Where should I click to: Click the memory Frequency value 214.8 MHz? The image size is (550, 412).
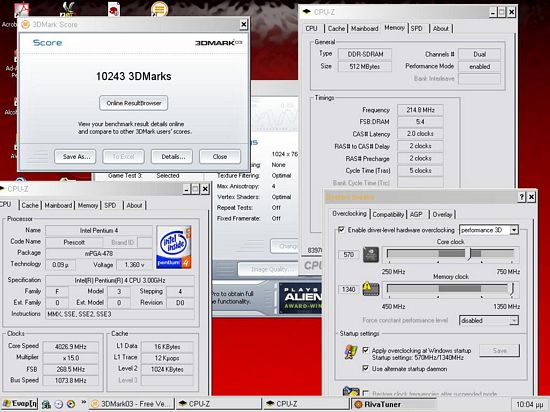pyautogui.click(x=420, y=110)
